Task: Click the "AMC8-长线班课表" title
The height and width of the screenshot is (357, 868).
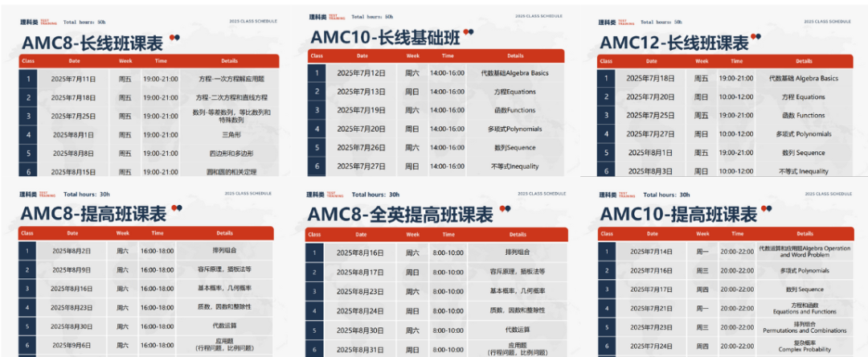Action: click(x=92, y=43)
